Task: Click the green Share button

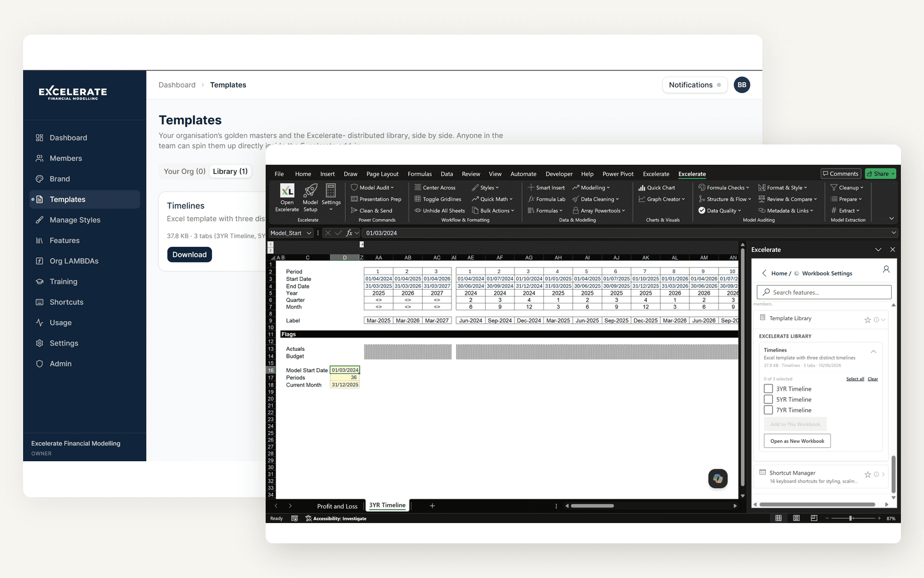Action: pyautogui.click(x=880, y=173)
